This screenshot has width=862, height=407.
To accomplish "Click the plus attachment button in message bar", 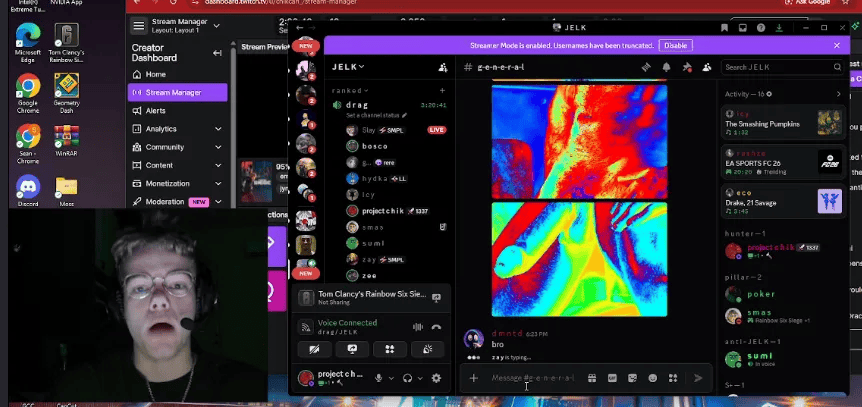I will pyautogui.click(x=473, y=378).
